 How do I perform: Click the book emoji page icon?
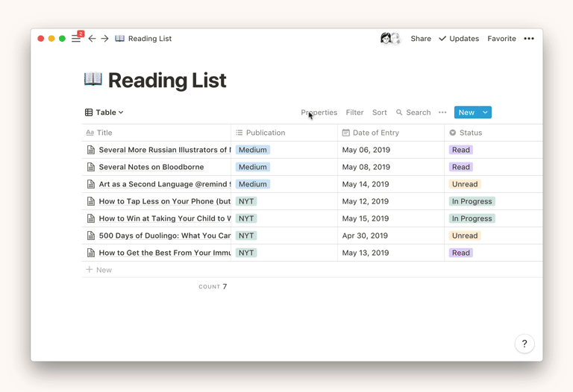coord(93,79)
